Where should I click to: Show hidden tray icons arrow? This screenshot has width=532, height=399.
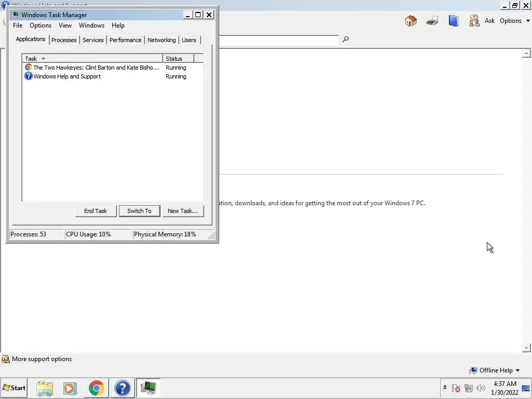[445, 388]
